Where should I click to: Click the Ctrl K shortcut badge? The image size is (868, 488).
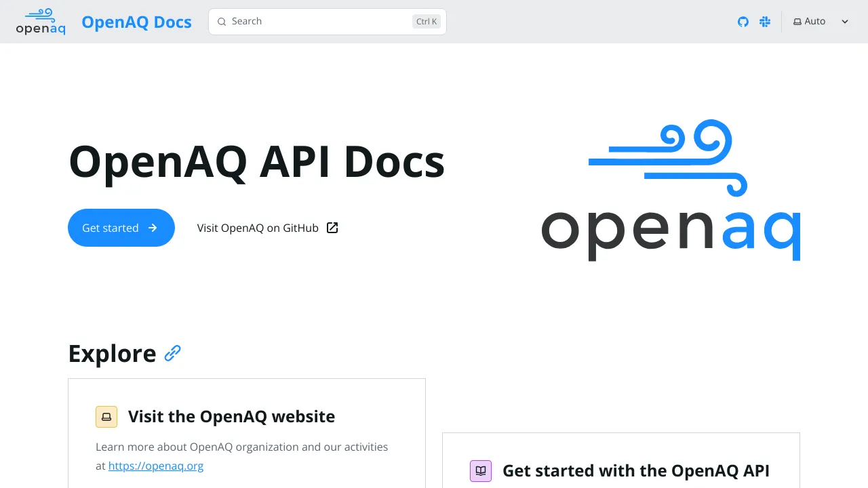[x=427, y=22]
